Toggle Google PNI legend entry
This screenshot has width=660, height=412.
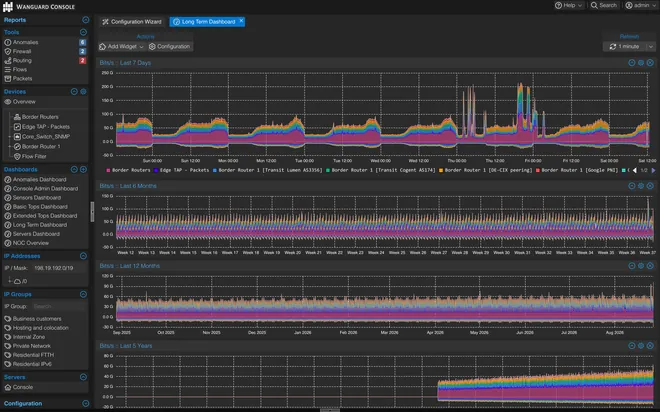click(x=577, y=170)
